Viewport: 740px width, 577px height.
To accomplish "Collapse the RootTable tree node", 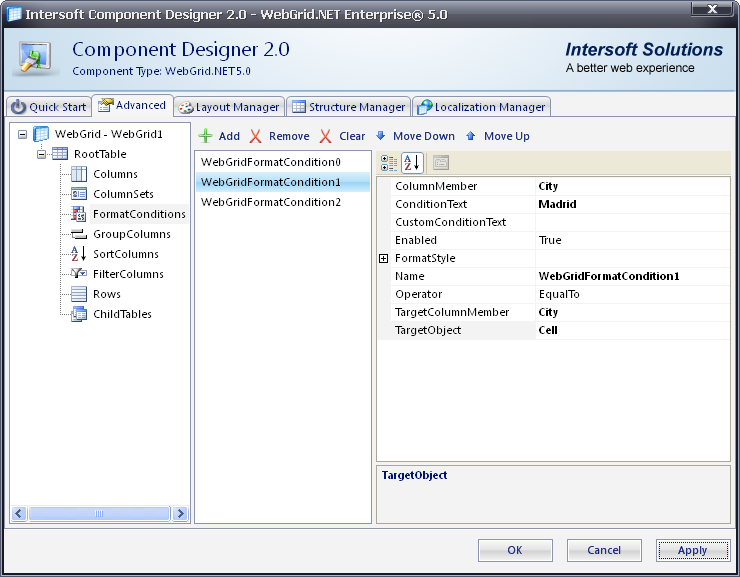I will pos(42,154).
